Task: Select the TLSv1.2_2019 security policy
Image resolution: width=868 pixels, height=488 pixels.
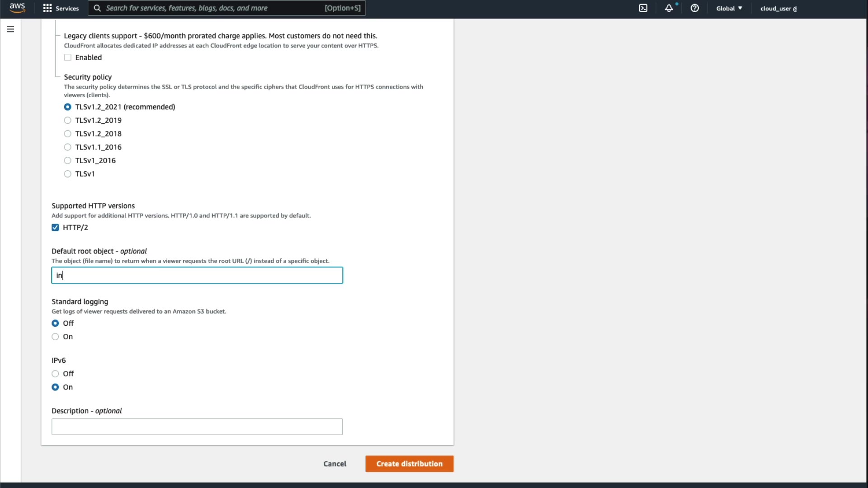Action: [68, 120]
